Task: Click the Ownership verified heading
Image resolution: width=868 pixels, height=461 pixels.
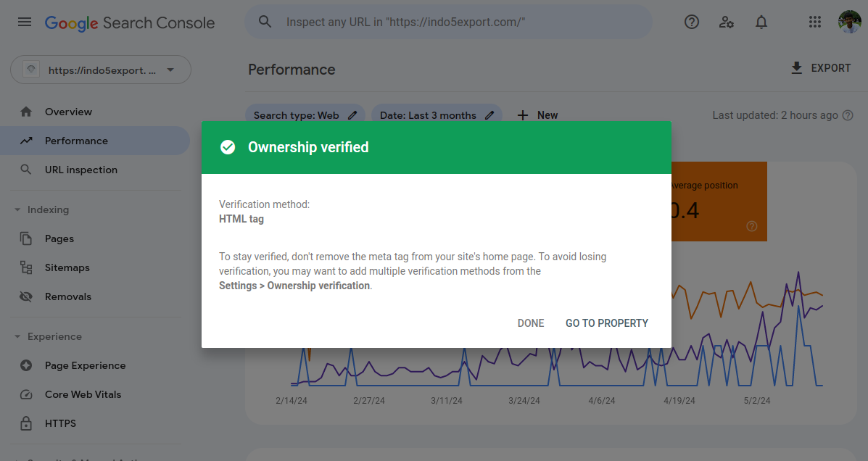Action: (308, 147)
